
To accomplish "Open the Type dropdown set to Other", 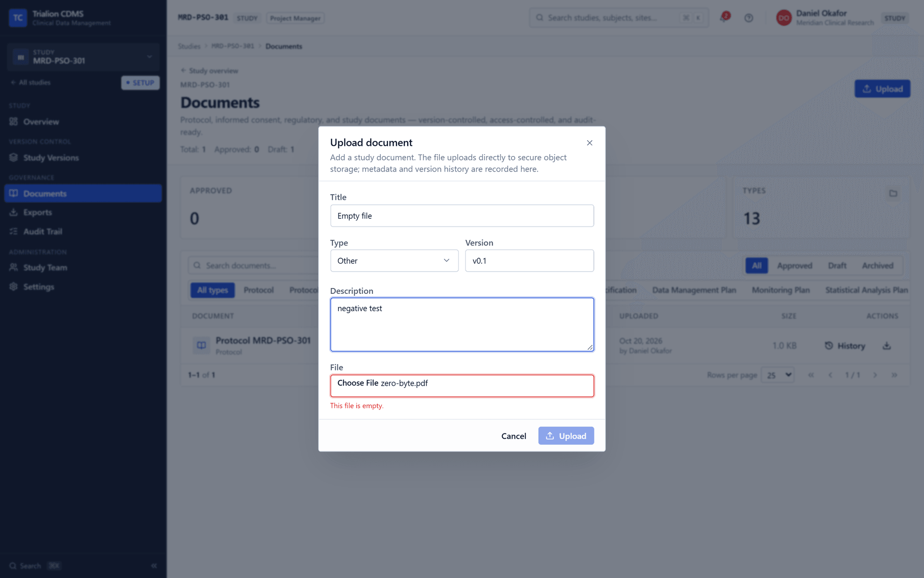I will [x=394, y=261].
